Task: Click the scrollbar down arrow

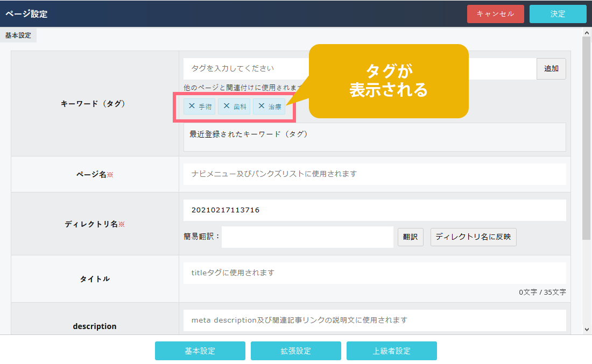Action: tap(587, 329)
